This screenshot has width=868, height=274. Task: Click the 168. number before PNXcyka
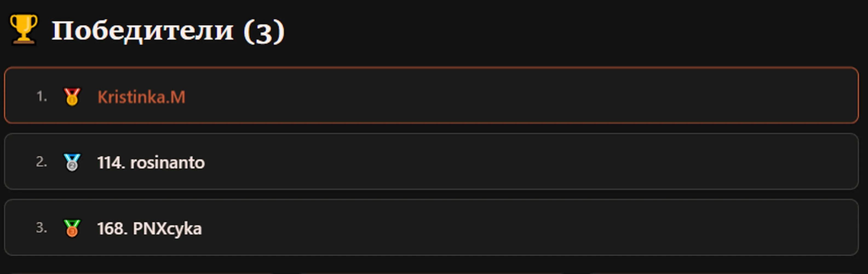point(113,229)
